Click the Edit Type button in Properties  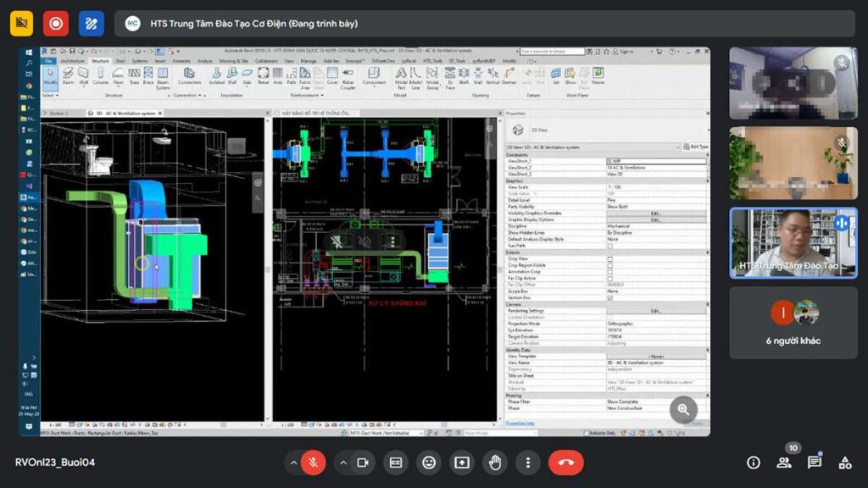tap(694, 147)
